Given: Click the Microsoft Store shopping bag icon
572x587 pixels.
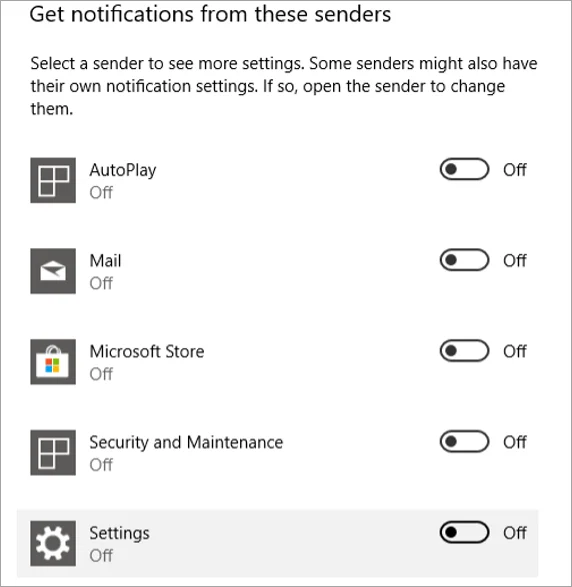Looking at the screenshot, I should point(53,362).
